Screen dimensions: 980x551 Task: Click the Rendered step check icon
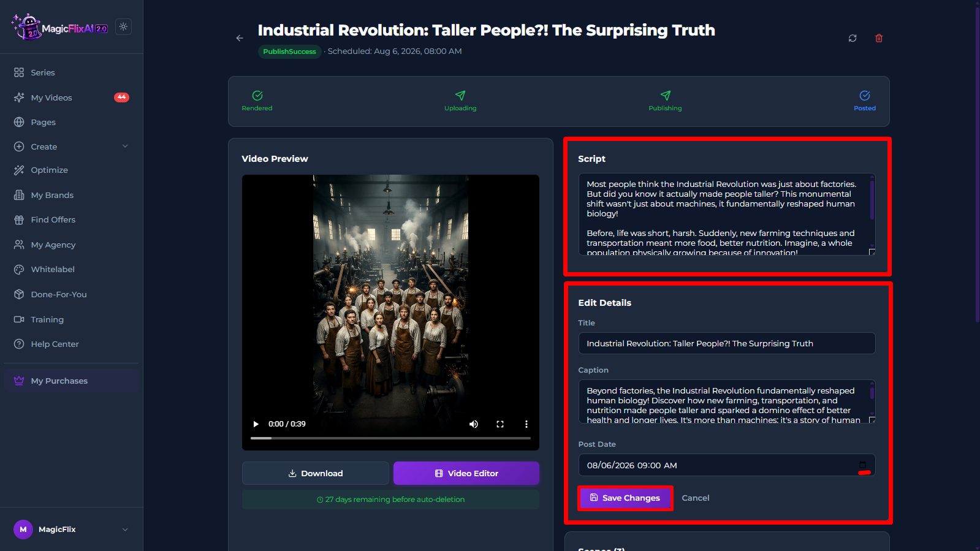[x=257, y=95]
